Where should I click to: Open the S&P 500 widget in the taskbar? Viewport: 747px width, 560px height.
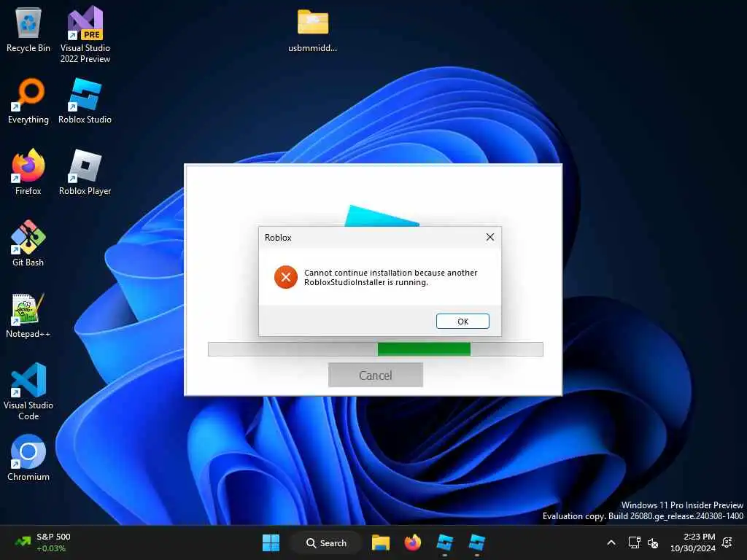tap(43, 542)
